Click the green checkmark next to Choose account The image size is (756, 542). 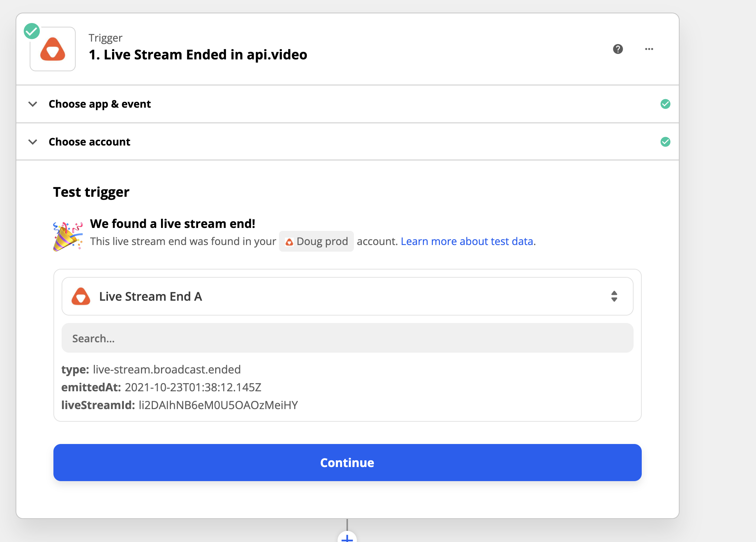click(x=665, y=141)
